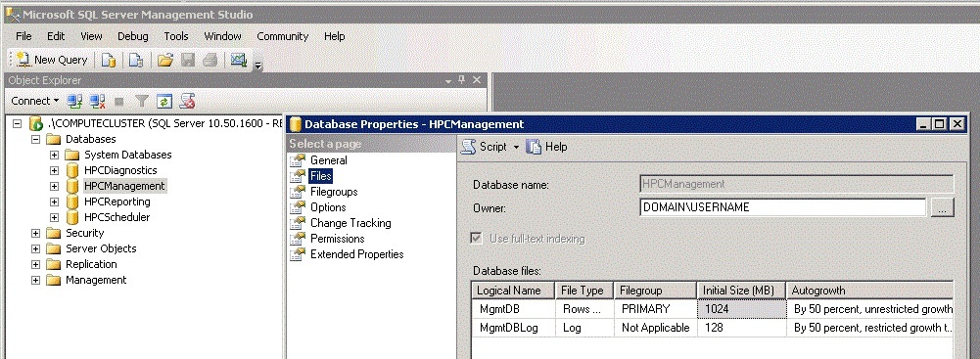This screenshot has height=359, width=980.
Task: Select the HPCScheduler database
Action: click(x=117, y=217)
